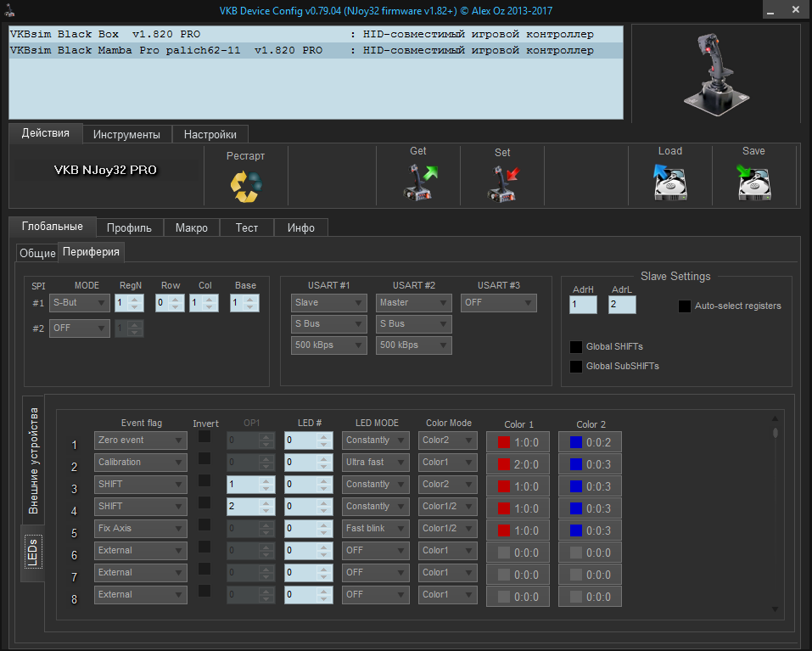Open Calibration event flag dropdown in row 2

[140, 463]
